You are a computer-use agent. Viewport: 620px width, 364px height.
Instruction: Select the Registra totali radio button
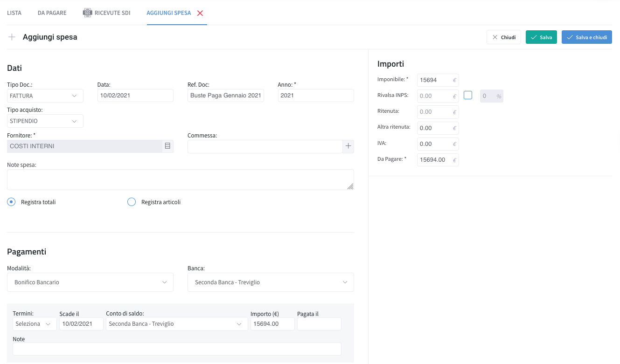tap(11, 202)
